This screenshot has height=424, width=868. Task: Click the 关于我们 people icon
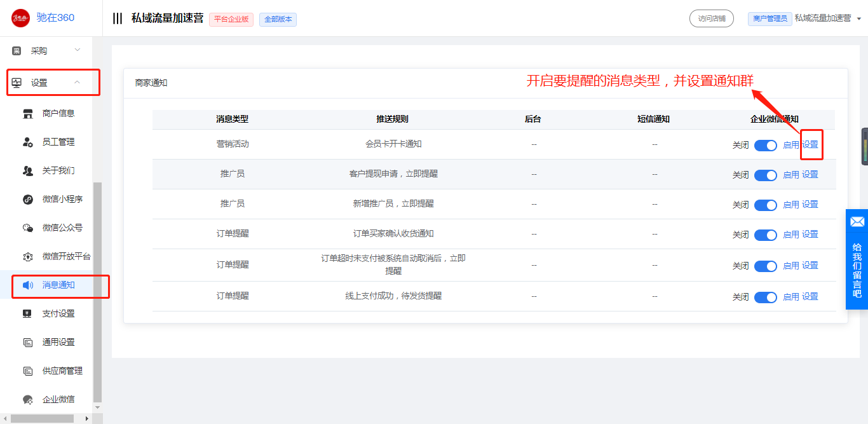28,171
